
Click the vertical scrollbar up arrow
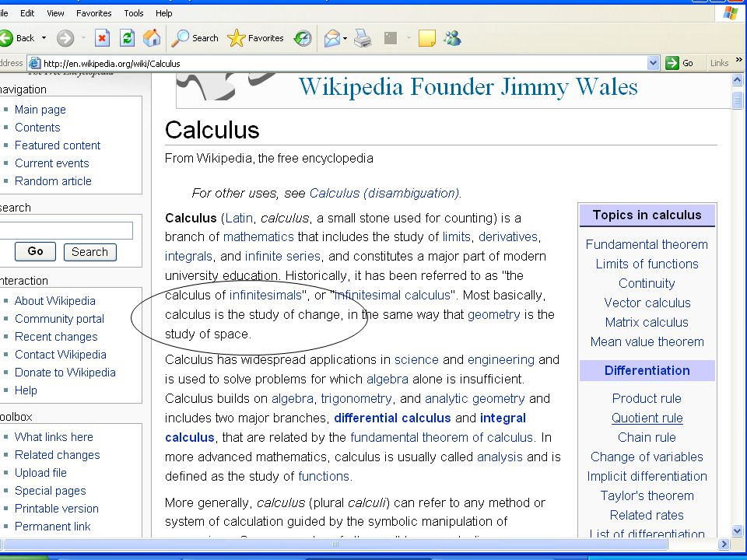coord(738,79)
